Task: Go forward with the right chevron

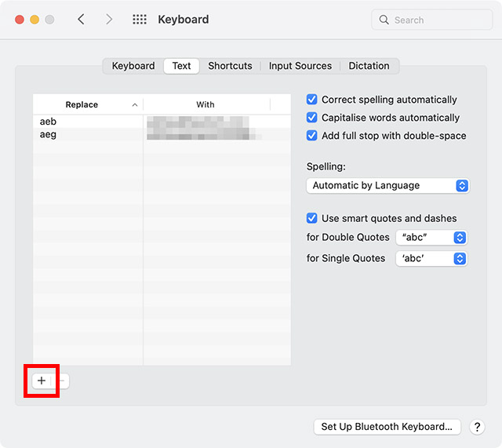Action: (x=109, y=20)
